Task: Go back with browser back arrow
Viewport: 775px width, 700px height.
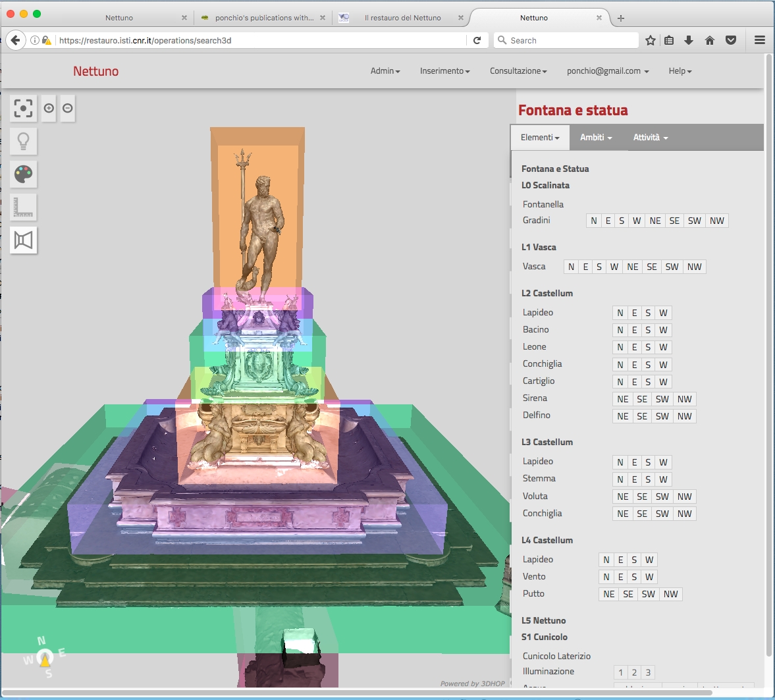Action: [x=16, y=41]
